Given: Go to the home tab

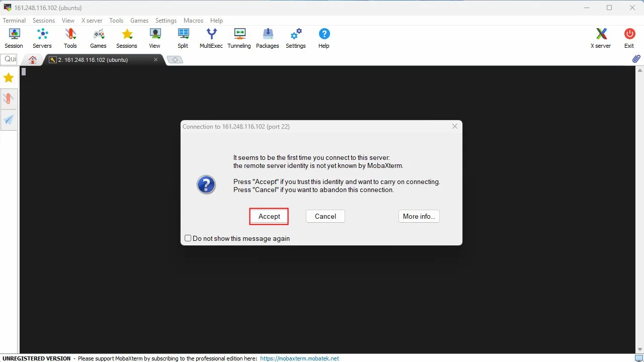Looking at the screenshot, I should click(x=33, y=60).
